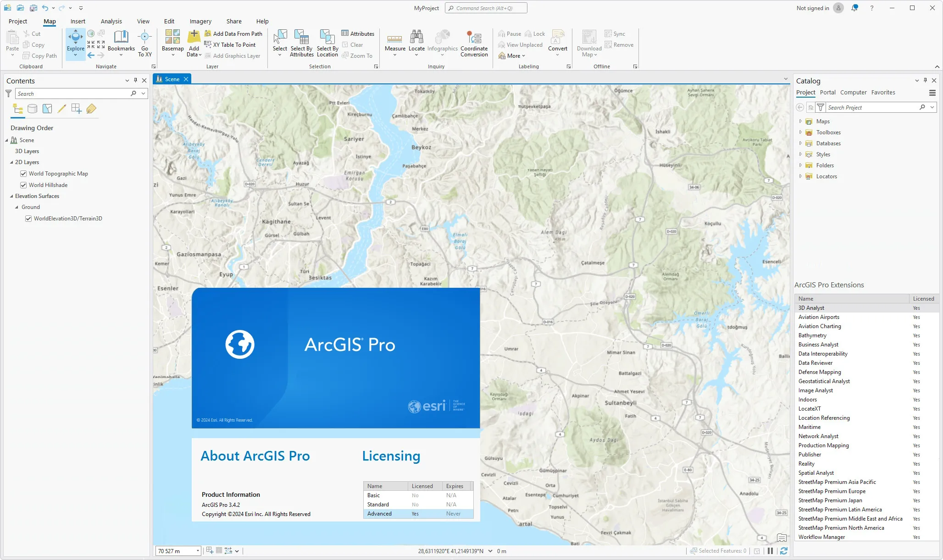Expand the Databases node

coord(800,143)
